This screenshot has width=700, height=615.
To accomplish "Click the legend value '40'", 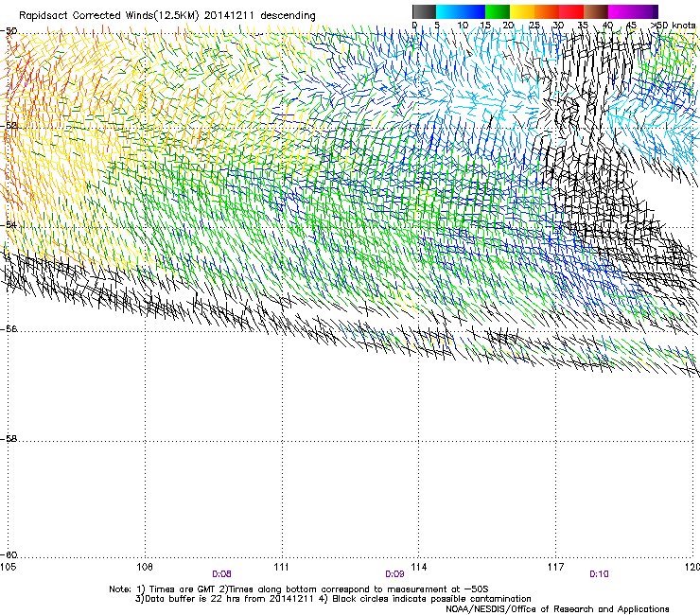I will 607,26.
